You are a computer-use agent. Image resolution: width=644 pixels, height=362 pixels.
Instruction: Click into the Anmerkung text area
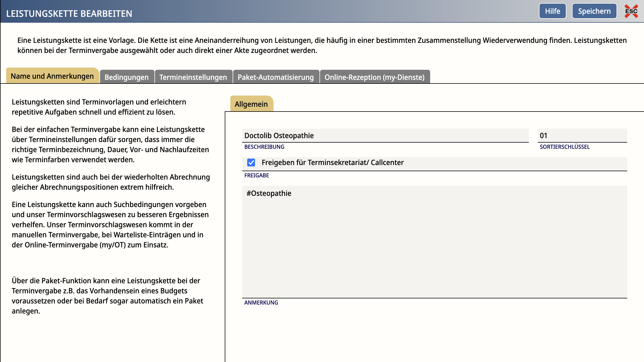434,244
